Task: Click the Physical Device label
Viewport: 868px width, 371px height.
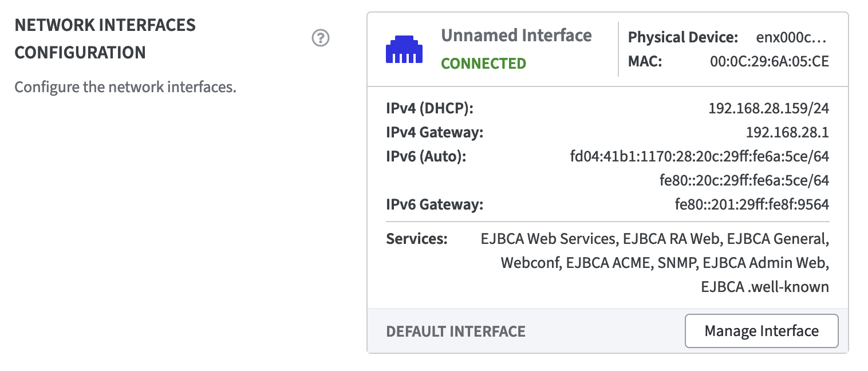Action: coord(682,38)
